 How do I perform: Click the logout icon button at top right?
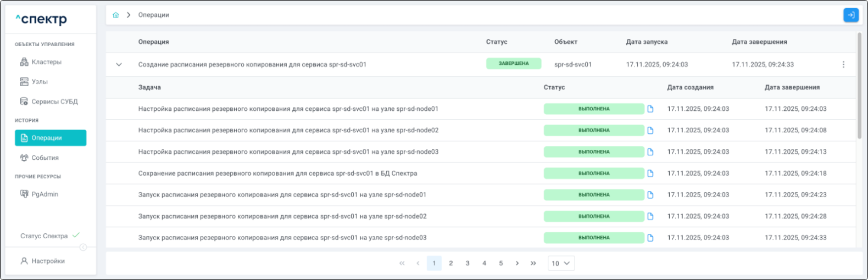[850, 15]
